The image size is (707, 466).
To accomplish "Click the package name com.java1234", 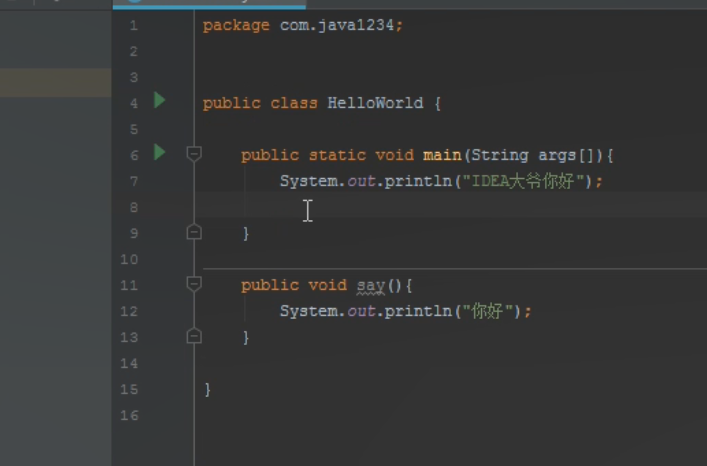I will [339, 25].
